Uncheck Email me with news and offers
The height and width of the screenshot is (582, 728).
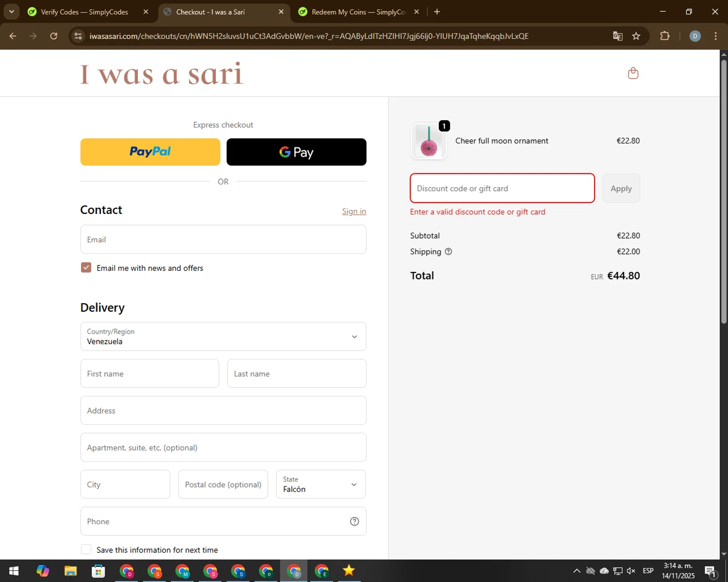coord(86,268)
